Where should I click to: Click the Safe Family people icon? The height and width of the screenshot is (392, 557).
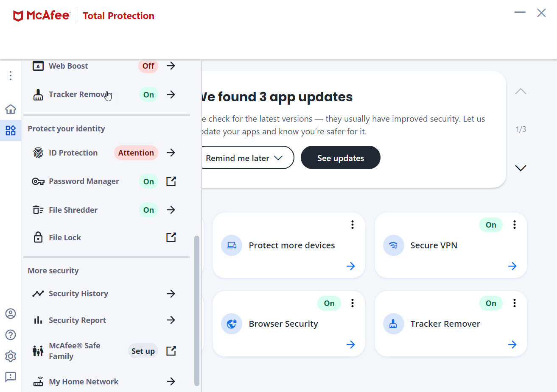(38, 351)
